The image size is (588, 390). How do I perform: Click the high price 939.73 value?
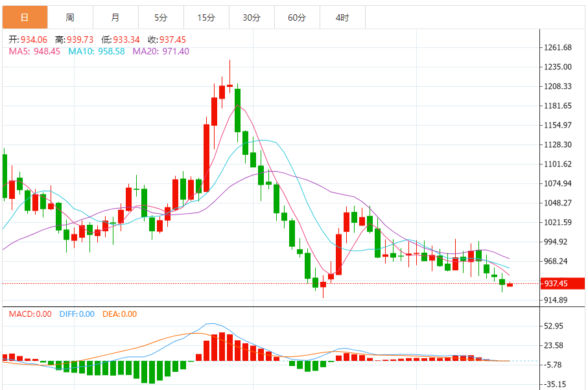pyautogui.click(x=80, y=40)
